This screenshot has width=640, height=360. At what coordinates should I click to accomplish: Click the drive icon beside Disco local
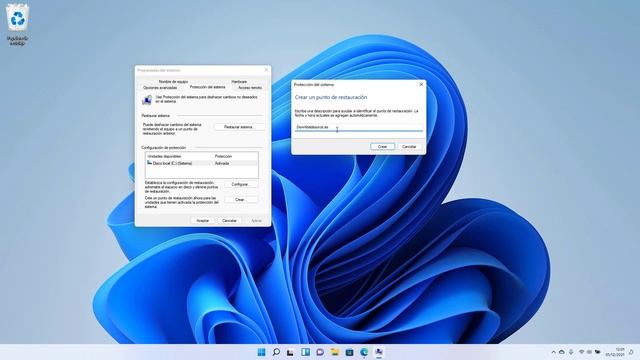click(149, 163)
